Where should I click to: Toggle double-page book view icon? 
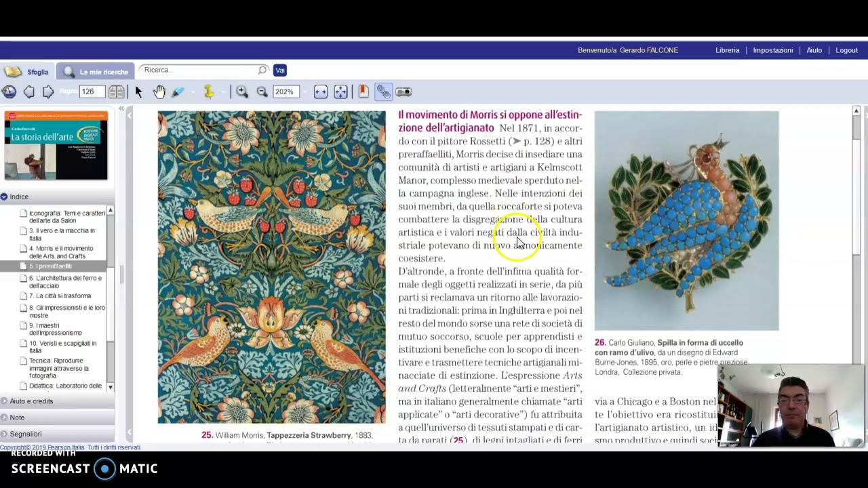(117, 91)
